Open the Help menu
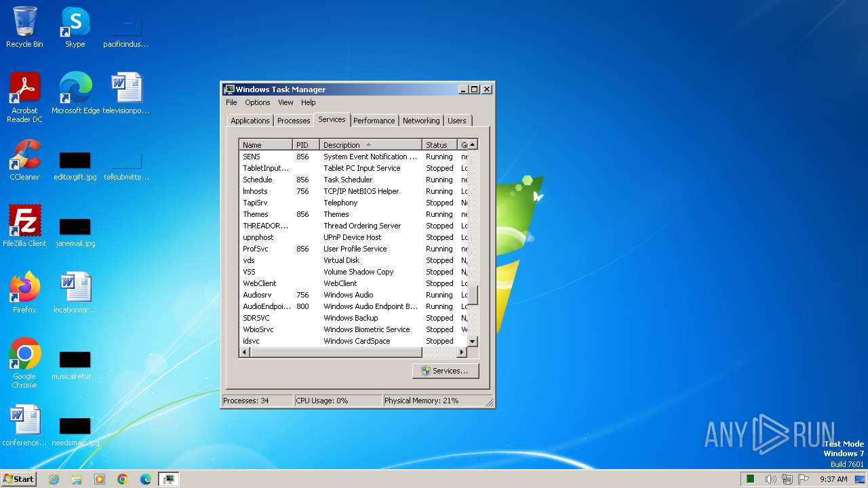The width and height of the screenshot is (868, 488). [x=309, y=102]
